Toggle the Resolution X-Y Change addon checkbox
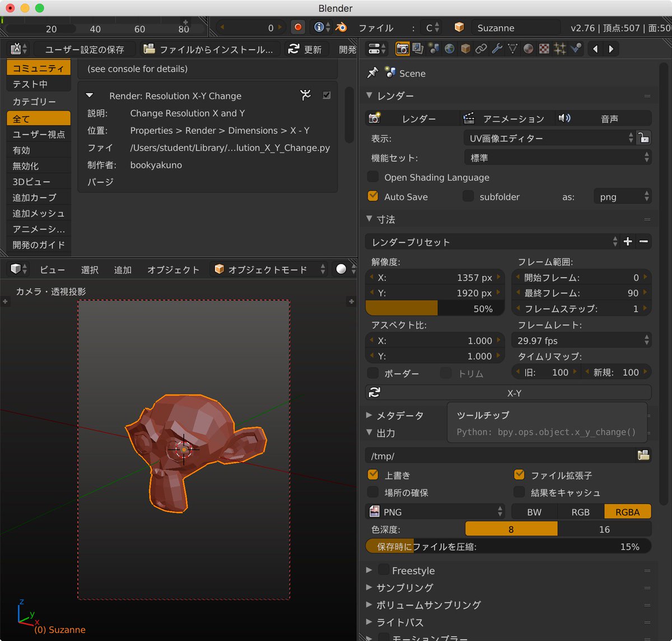This screenshot has height=641, width=672. tap(326, 95)
